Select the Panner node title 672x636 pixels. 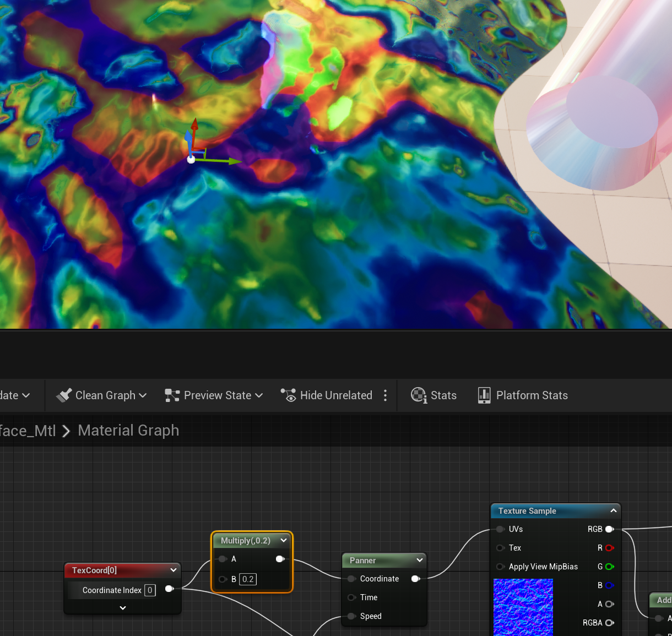tap(362, 561)
